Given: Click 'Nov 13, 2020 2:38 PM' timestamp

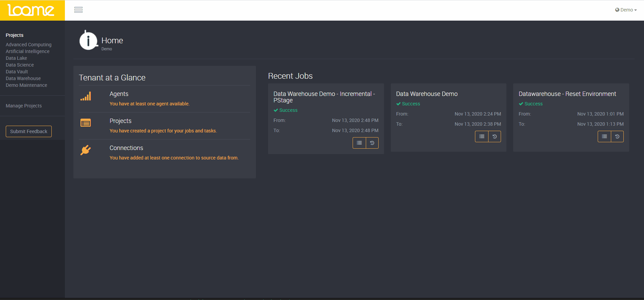Looking at the screenshot, I should pos(478,124).
